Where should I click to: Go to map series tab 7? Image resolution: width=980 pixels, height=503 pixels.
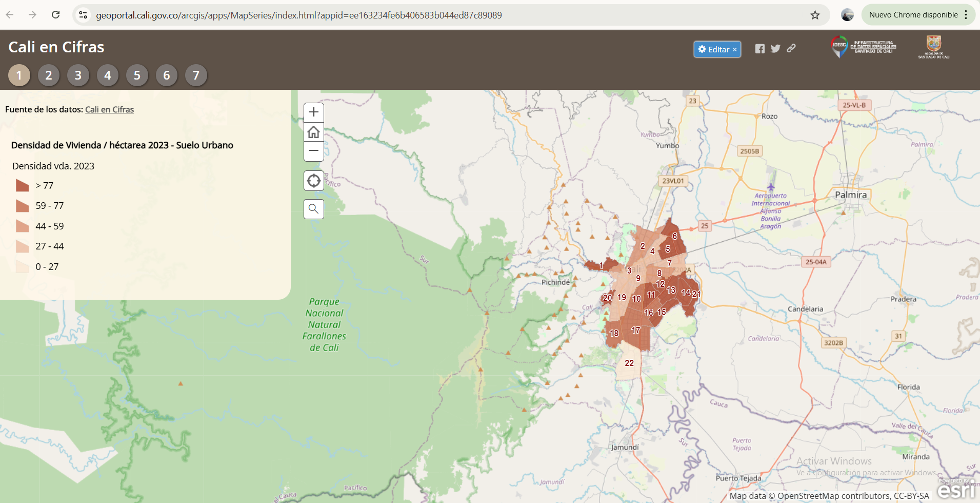(196, 75)
